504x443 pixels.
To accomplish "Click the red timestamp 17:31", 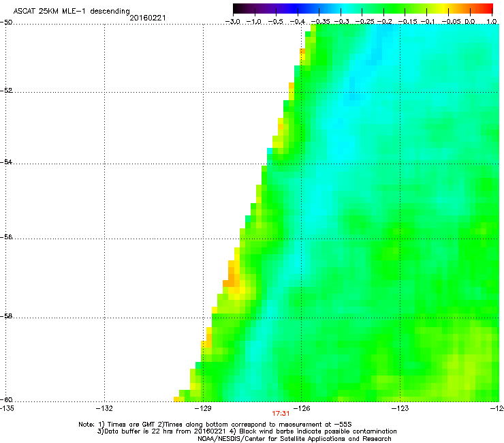I will 281,414.
